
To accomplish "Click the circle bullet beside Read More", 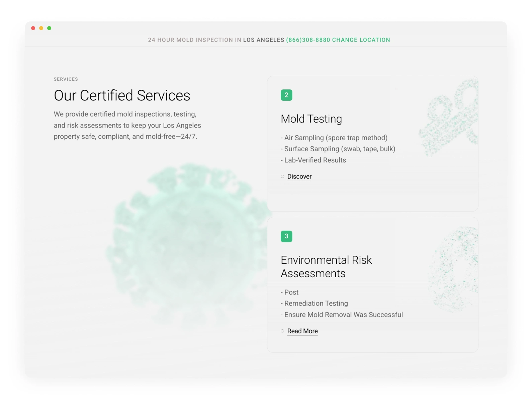I will pos(282,331).
